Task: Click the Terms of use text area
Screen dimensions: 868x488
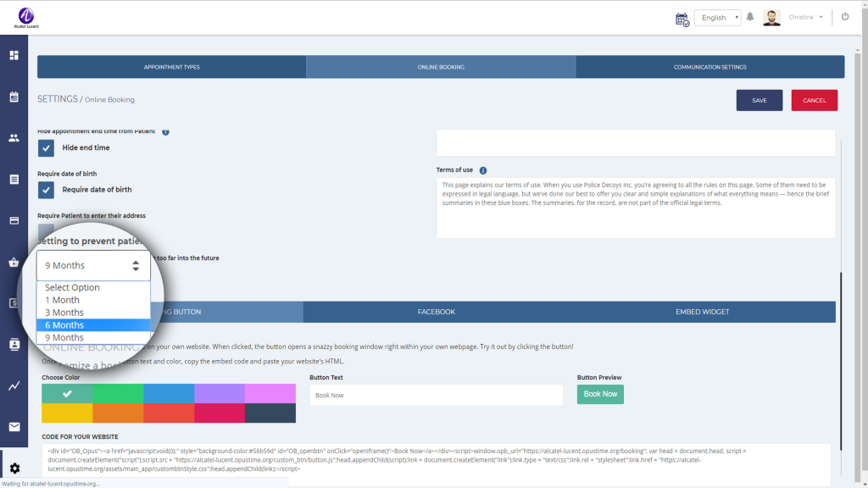Action: pos(636,208)
